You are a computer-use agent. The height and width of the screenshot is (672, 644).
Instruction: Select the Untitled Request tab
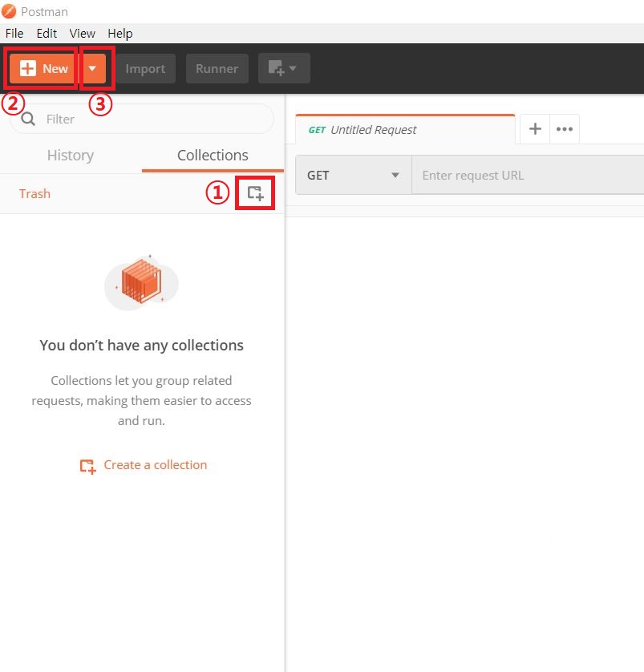tap(405, 129)
